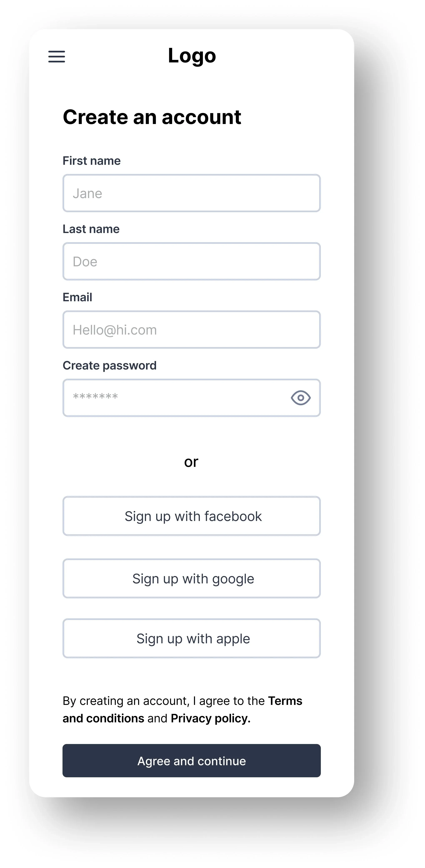Click the Email field label
Viewport: 425px width, 868px height.
tap(77, 297)
